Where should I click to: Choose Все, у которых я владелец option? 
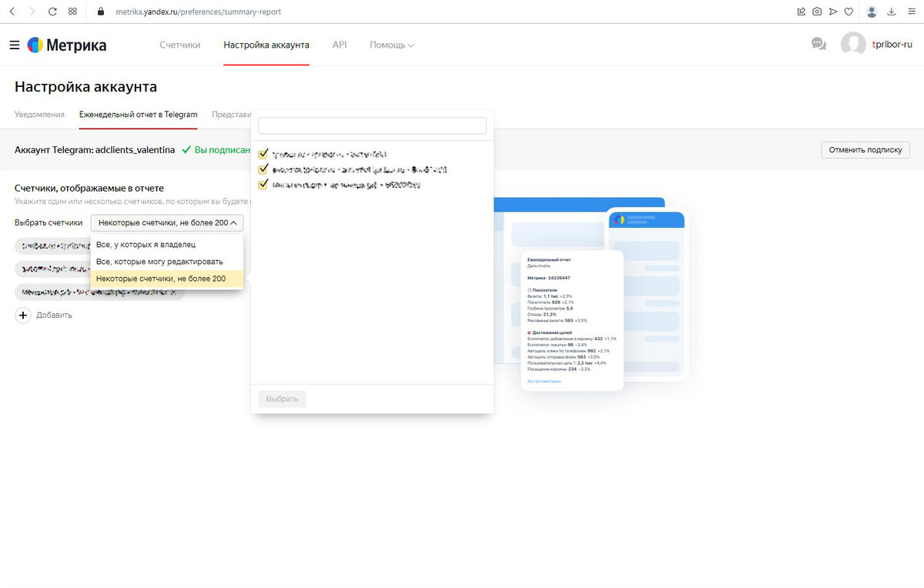point(167,245)
